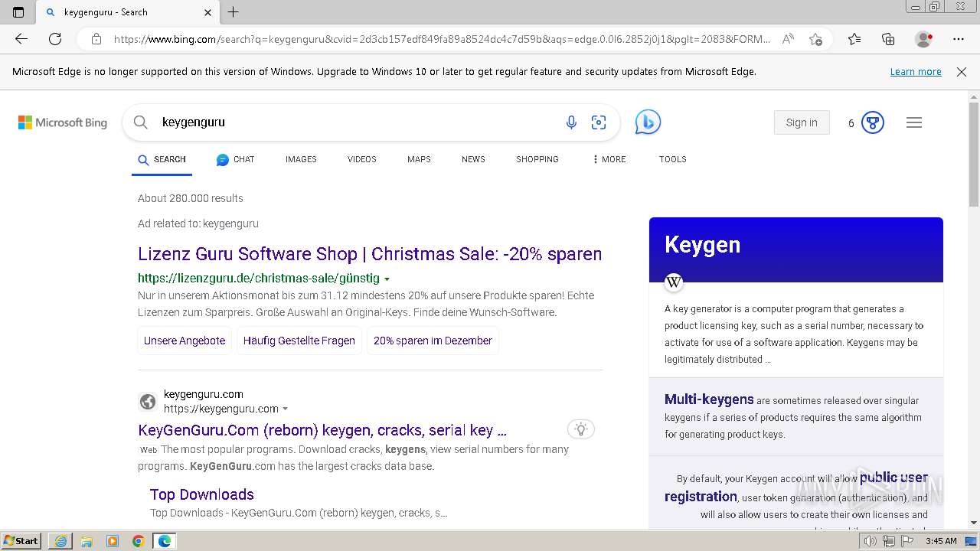980x551 pixels.
Task: Open the Windows Start button
Action: 21,541
